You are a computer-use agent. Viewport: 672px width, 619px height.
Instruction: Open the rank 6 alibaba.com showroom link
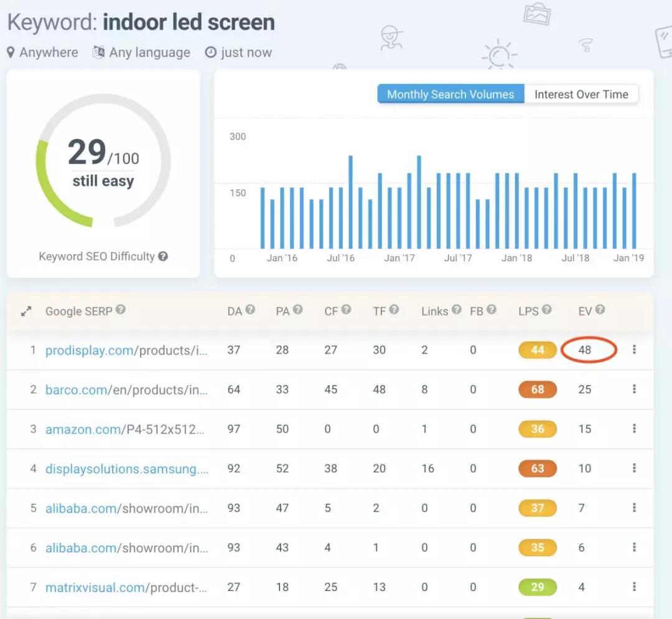(x=126, y=548)
